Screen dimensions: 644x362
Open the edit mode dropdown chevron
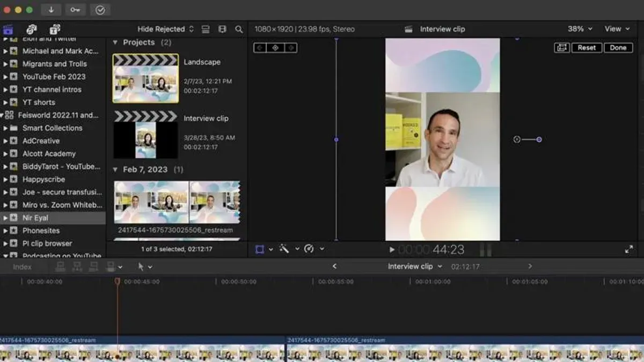[120, 267]
